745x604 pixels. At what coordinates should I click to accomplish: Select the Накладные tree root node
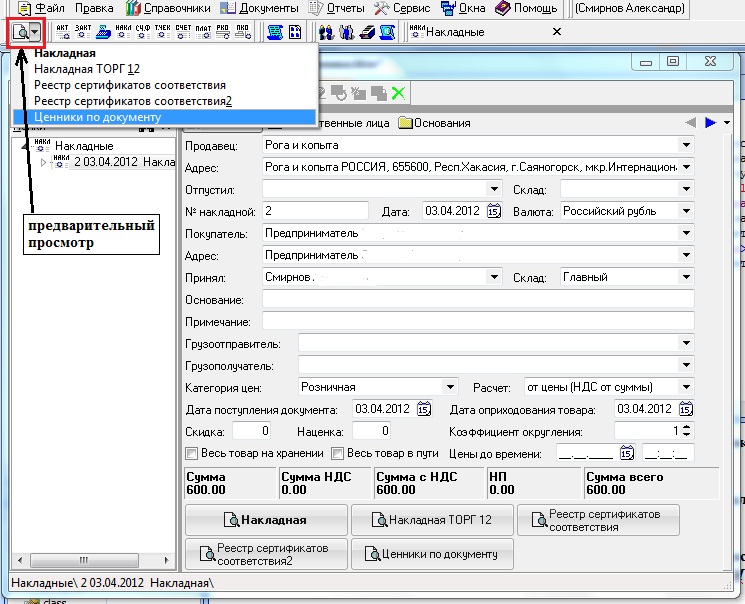(84, 146)
